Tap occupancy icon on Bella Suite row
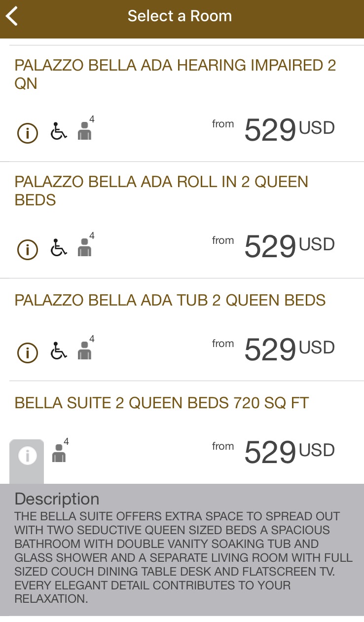364x622 pixels. pyautogui.click(x=59, y=453)
